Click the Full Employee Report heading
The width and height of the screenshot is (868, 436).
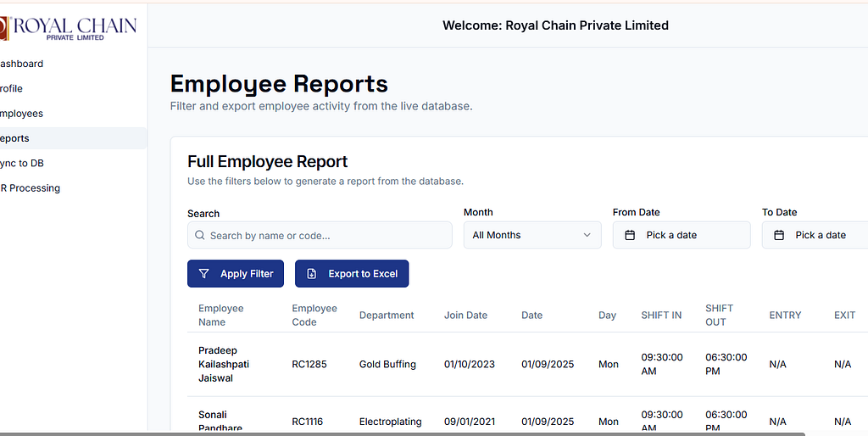[267, 162]
